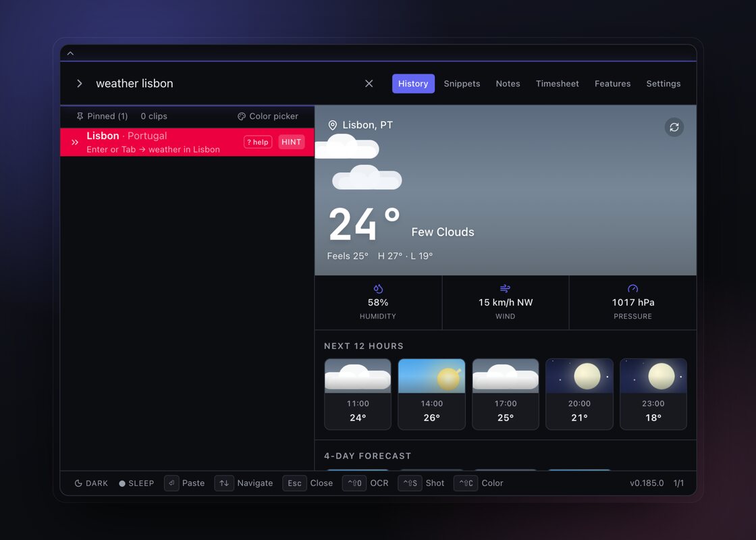Image resolution: width=756 pixels, height=540 pixels.
Task: Click the Shot shortcut key badge
Action: click(x=410, y=483)
